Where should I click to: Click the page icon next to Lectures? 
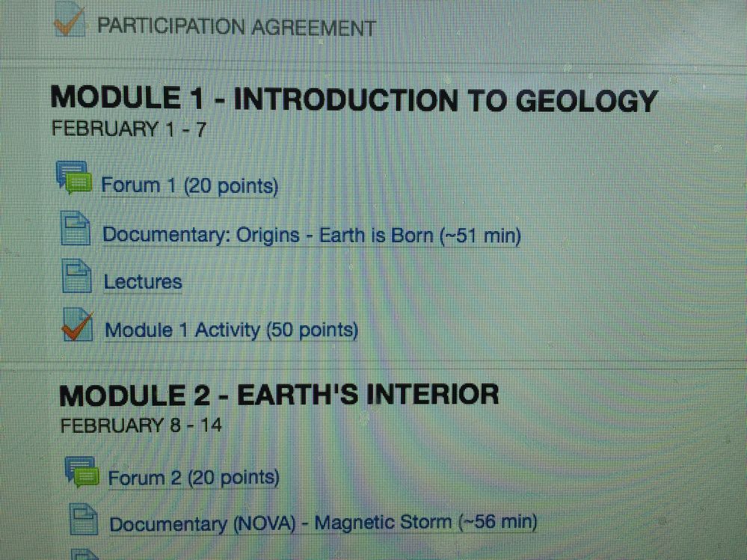coord(76,277)
